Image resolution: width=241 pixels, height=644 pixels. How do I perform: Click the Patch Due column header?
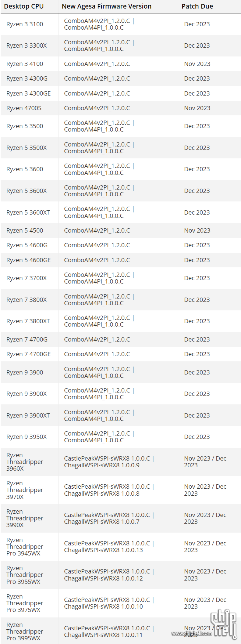coord(197,6)
